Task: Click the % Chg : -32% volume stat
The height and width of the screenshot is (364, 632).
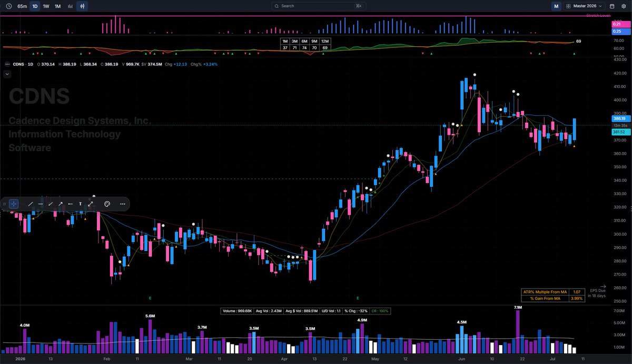Action: tap(356, 311)
